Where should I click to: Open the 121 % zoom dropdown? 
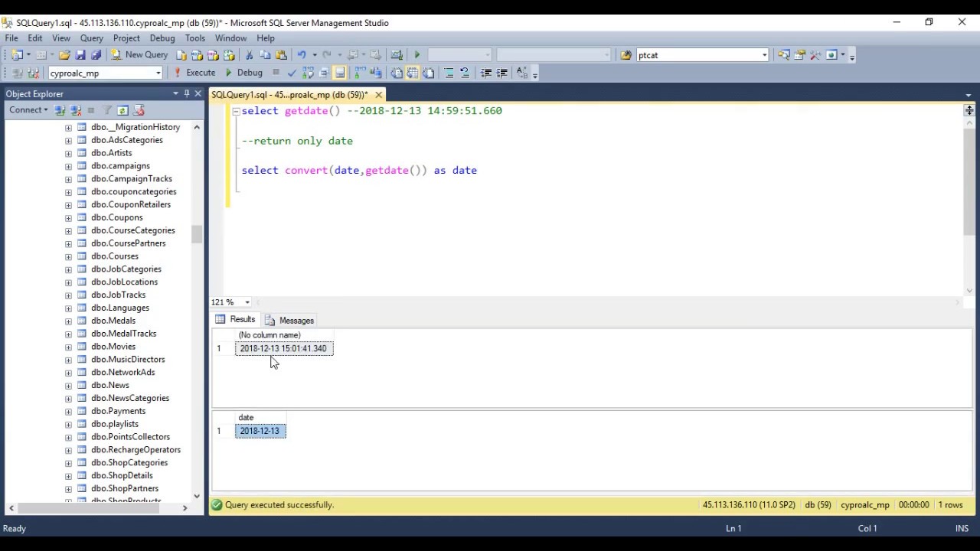coord(247,302)
